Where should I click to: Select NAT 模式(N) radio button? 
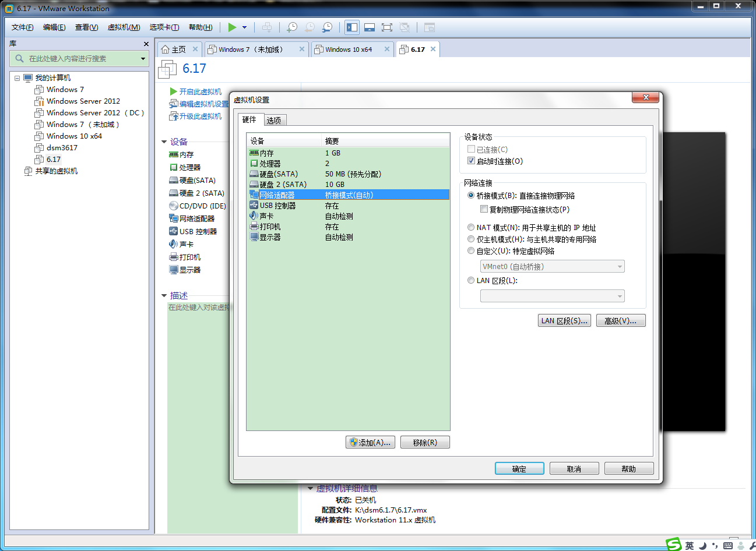click(471, 228)
